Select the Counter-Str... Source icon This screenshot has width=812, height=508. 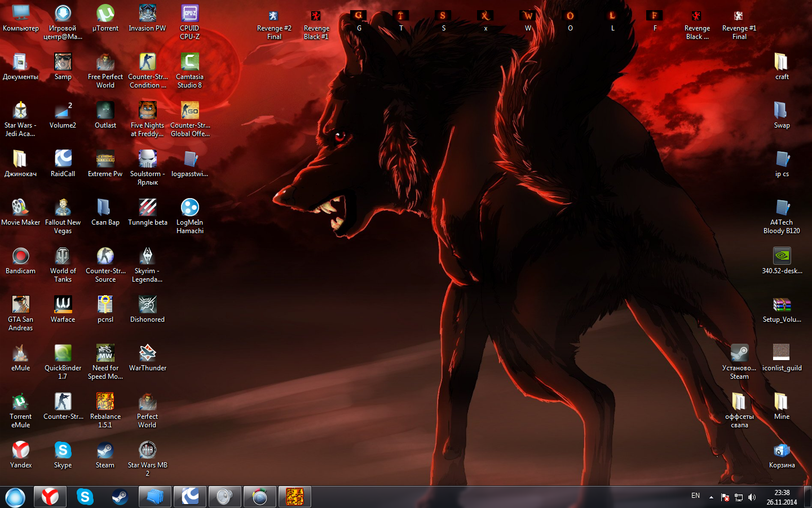105,265
